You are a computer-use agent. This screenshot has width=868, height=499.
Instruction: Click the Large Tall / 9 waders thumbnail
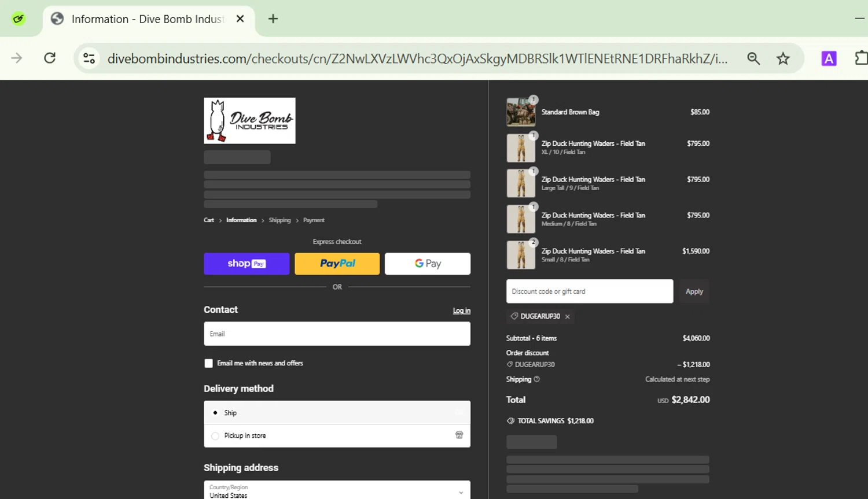(521, 184)
